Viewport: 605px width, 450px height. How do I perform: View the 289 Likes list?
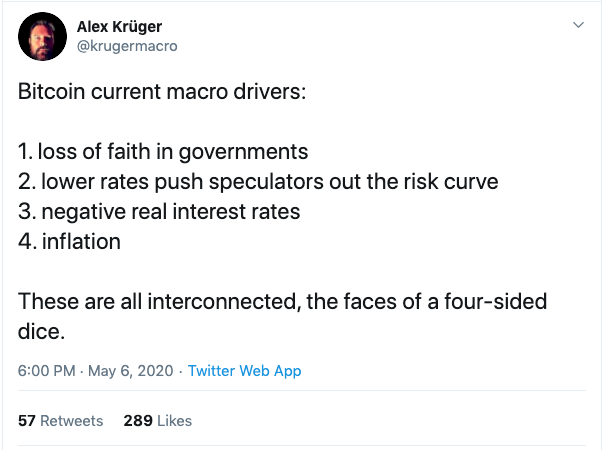157,421
